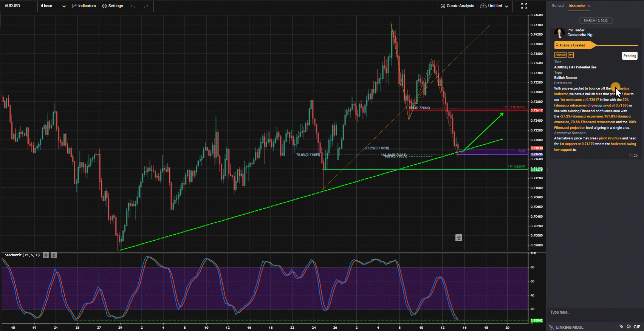Click the 50%(0.72664) Fibonacci label
The image size is (644, 331).
(419, 108)
